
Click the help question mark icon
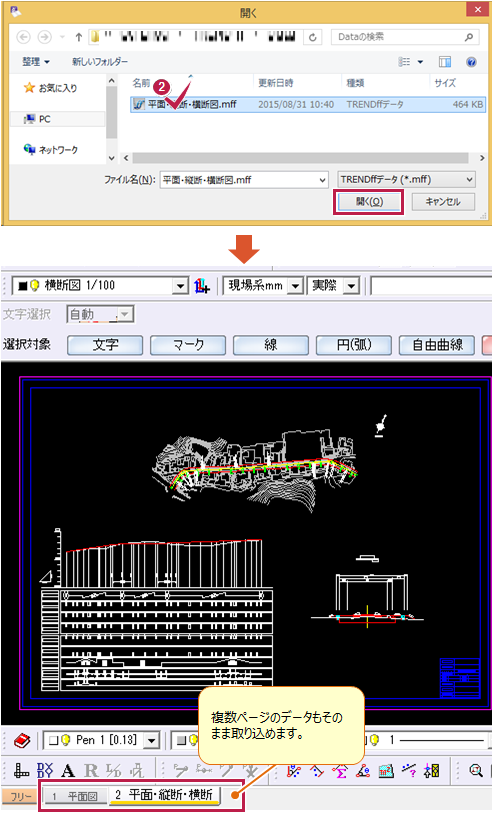(471, 62)
